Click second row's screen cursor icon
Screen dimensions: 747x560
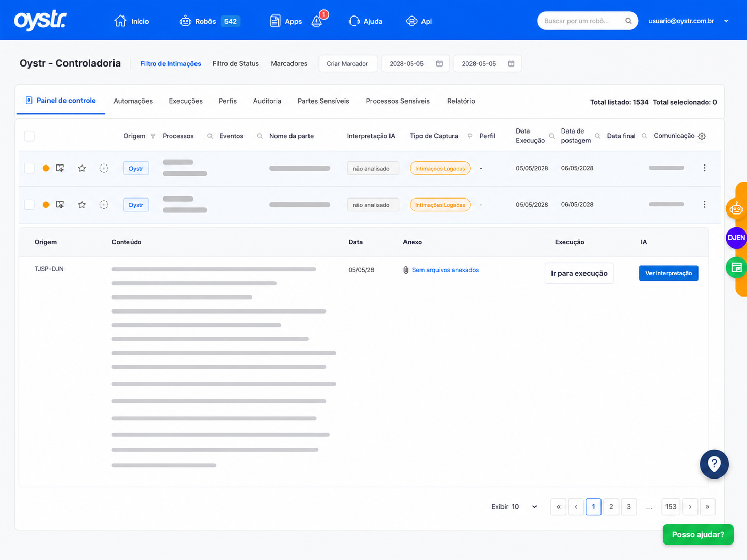click(60, 205)
